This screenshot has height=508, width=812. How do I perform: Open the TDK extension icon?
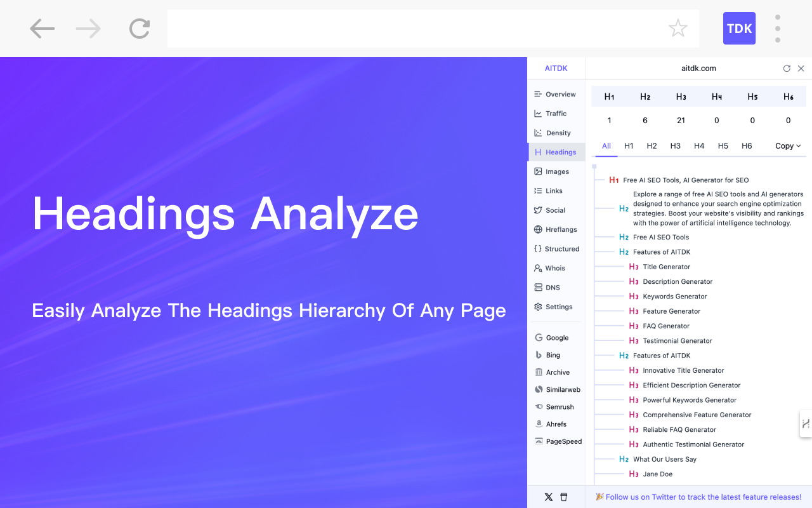point(739,29)
